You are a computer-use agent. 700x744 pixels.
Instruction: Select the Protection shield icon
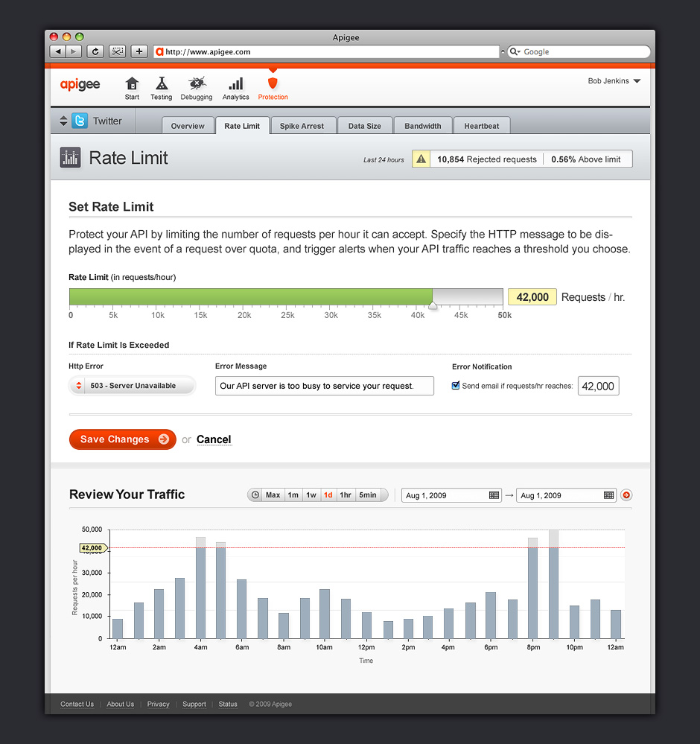tap(273, 83)
